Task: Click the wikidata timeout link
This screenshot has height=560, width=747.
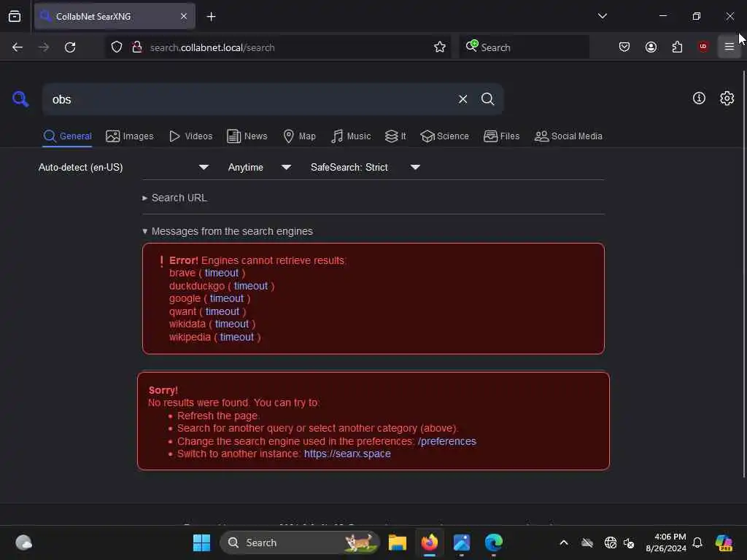Action: (231, 324)
